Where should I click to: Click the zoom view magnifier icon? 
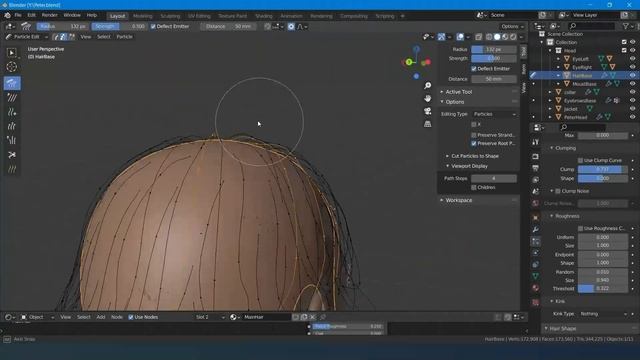pyautogui.click(x=427, y=86)
